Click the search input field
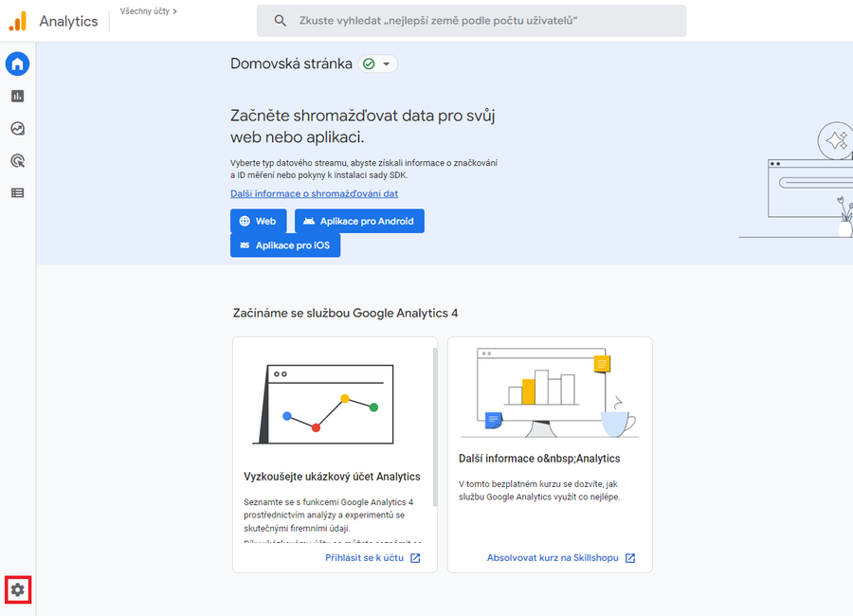Viewport: 853px width, 616px height. pyautogui.click(x=474, y=21)
